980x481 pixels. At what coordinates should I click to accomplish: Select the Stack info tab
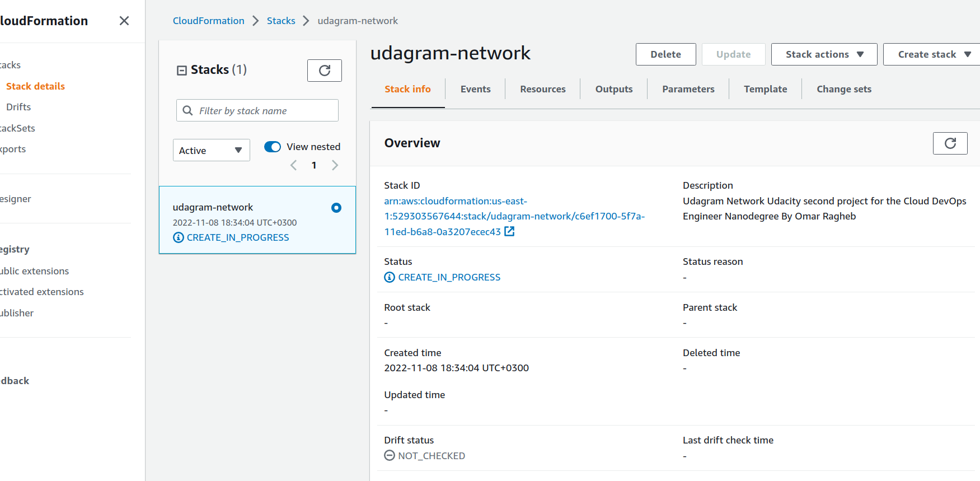point(407,89)
